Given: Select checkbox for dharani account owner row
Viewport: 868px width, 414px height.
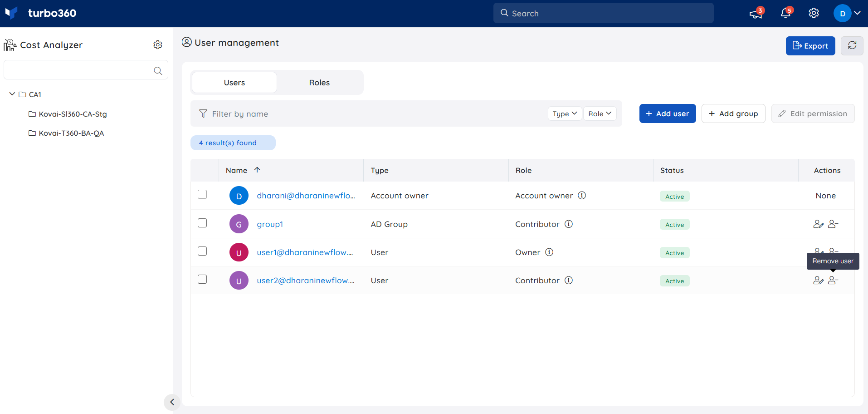Looking at the screenshot, I should point(202,194).
